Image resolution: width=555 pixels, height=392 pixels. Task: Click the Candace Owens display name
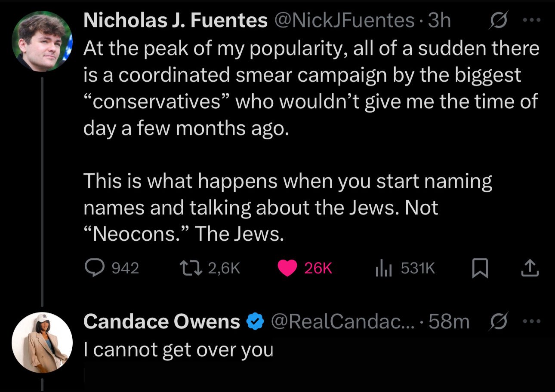pyautogui.click(x=162, y=322)
